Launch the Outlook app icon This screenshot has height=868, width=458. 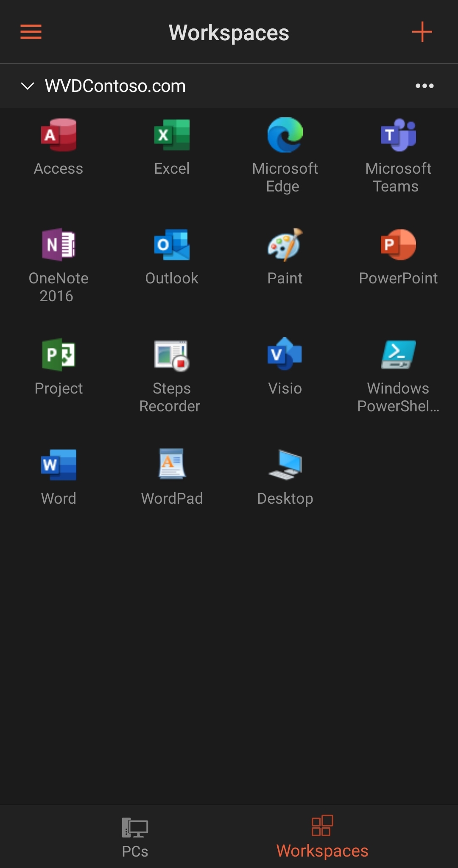172,244
